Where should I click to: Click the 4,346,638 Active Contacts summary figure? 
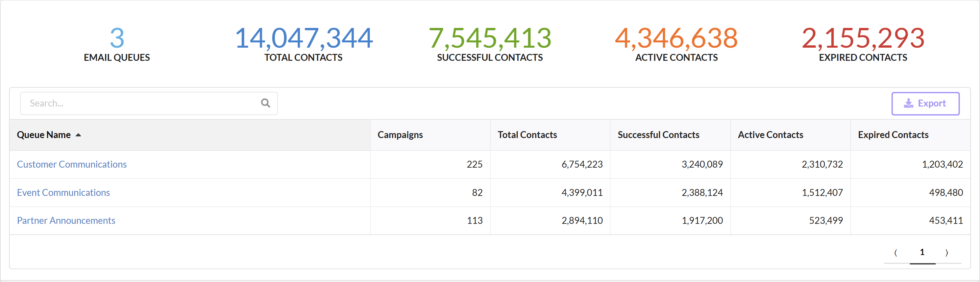tap(676, 38)
